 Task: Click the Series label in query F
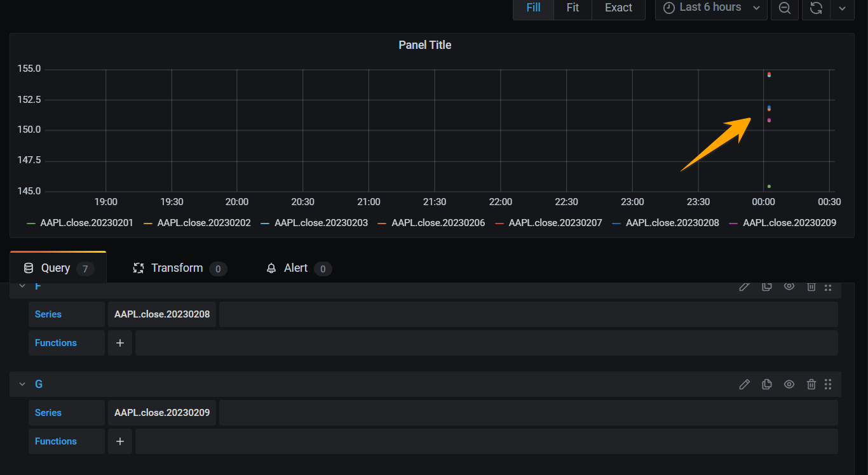click(x=48, y=314)
